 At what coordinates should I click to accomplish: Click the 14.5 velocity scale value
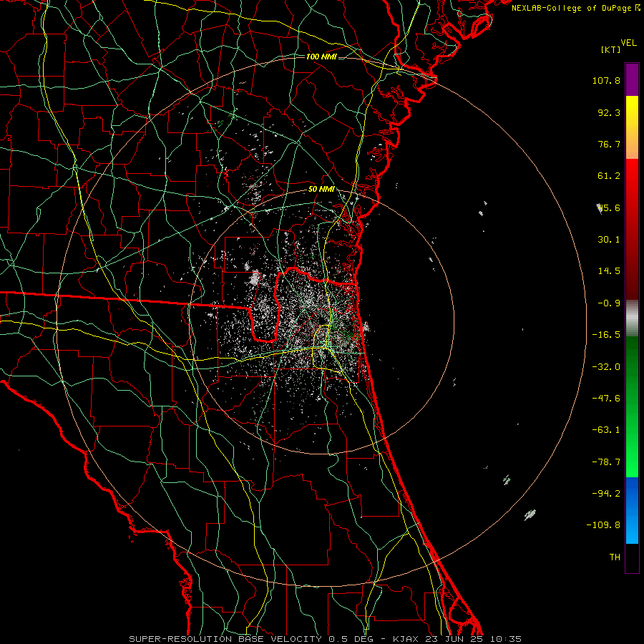coord(609,270)
